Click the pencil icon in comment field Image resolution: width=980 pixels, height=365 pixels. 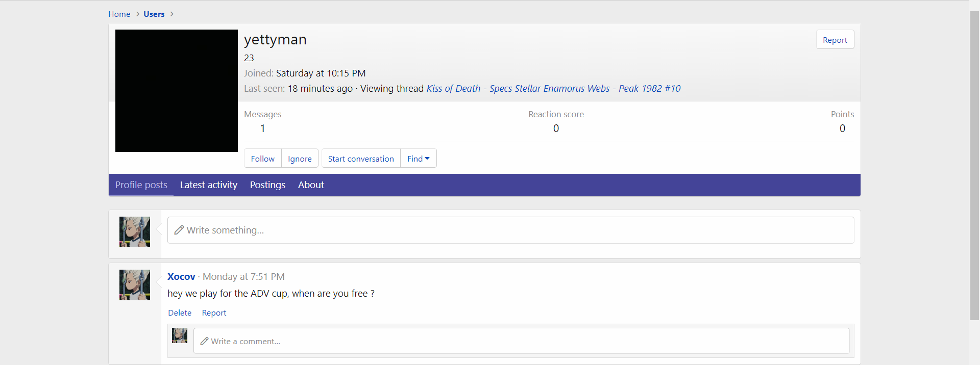(x=205, y=341)
